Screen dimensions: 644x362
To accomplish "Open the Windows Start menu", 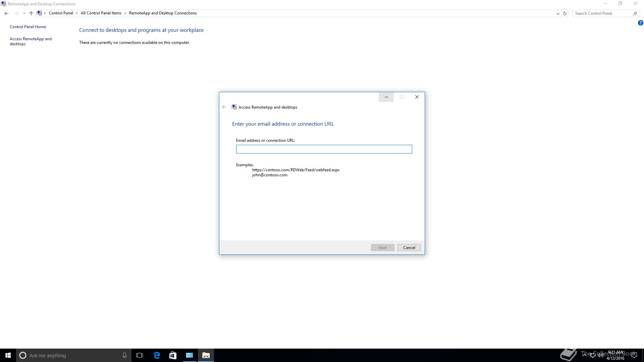I will 8,355.
